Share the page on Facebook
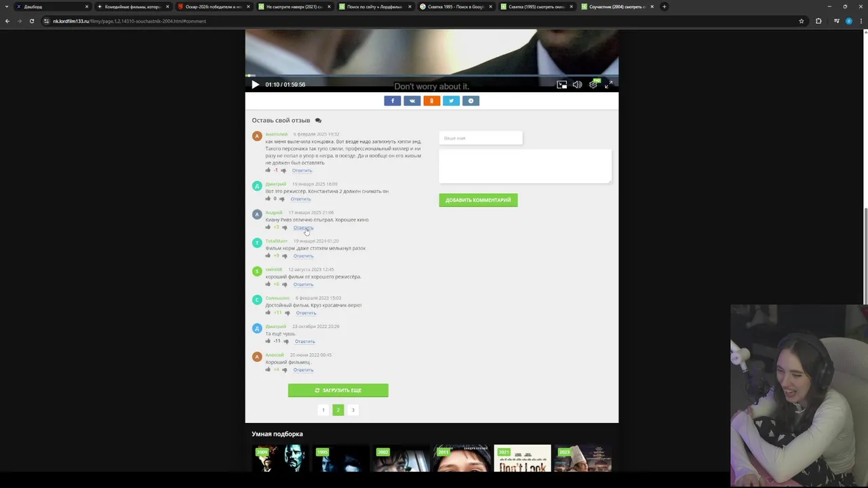Screen dimensions: 868x488 pos(392,101)
